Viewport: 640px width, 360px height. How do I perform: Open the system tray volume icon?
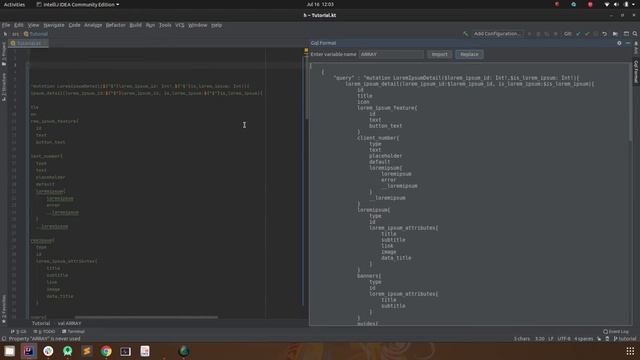tap(616, 4)
